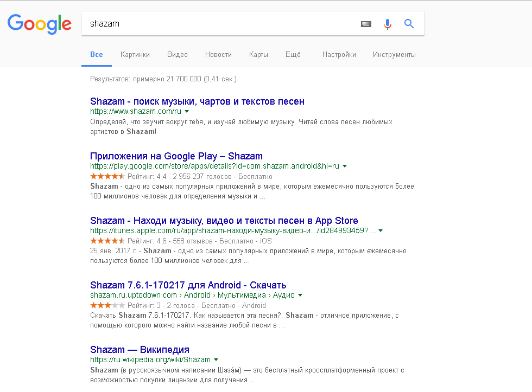
Task: Select the Все tab
Action: pyautogui.click(x=97, y=55)
